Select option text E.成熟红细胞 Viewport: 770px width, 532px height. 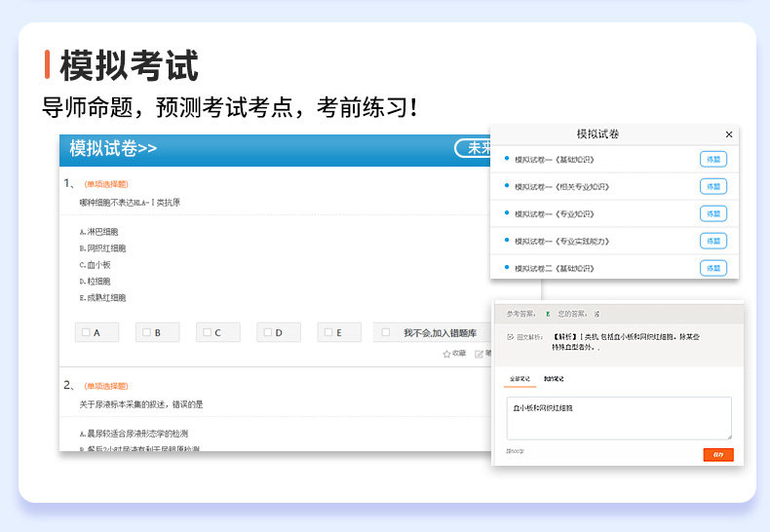point(102,298)
